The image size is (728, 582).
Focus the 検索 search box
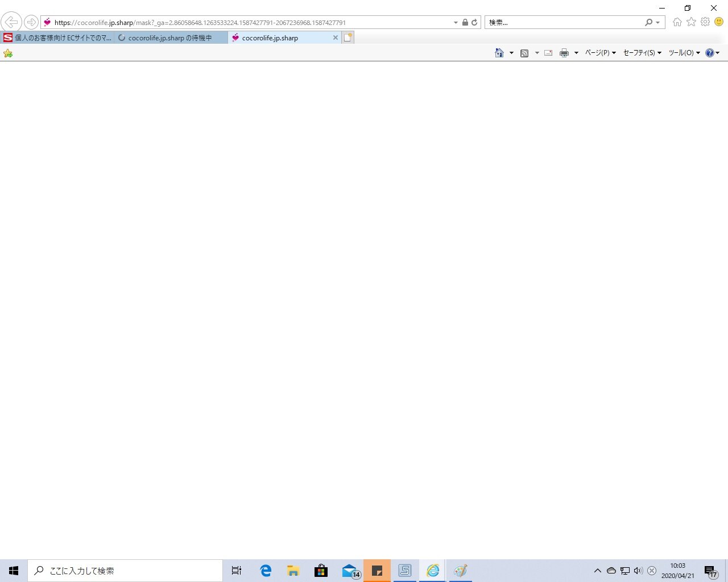(x=563, y=23)
